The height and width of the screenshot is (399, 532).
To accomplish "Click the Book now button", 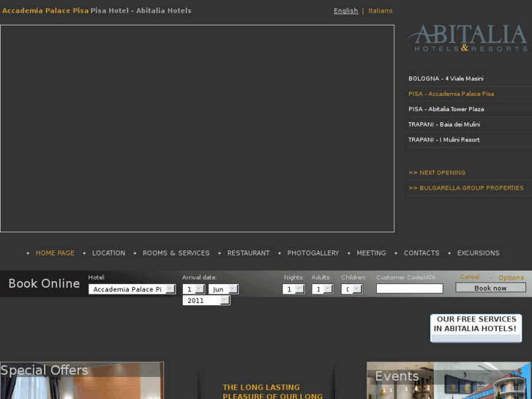I will [x=490, y=288].
